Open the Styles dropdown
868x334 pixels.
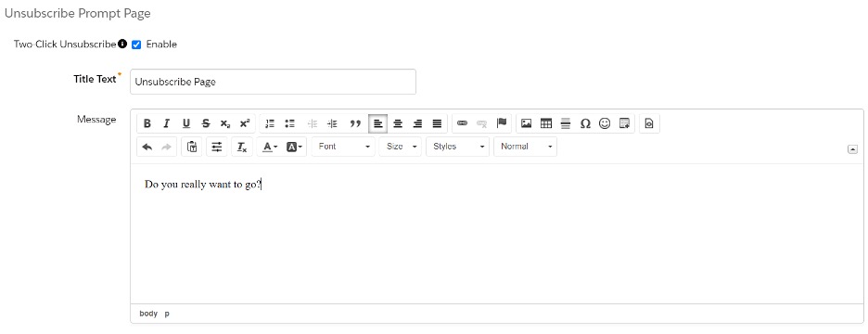458,147
